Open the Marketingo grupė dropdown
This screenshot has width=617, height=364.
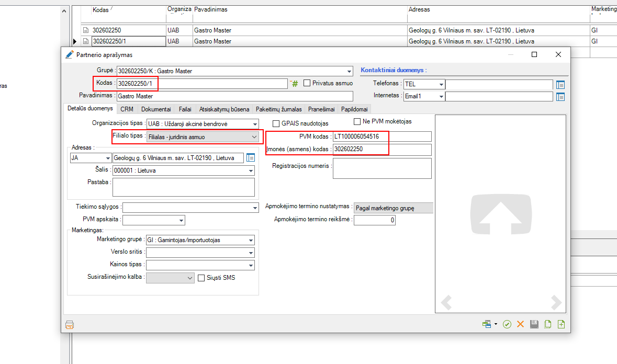[x=251, y=240]
